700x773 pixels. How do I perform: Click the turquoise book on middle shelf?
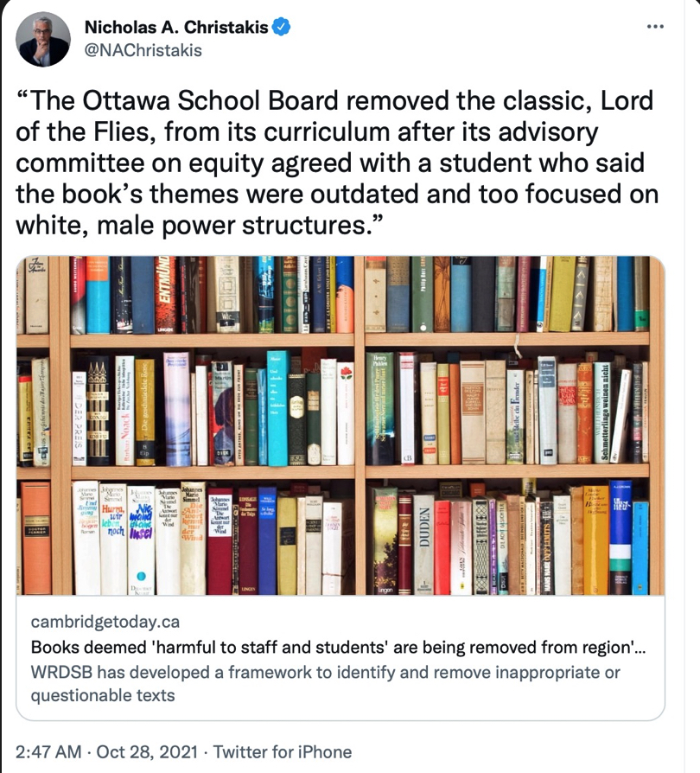(277, 408)
